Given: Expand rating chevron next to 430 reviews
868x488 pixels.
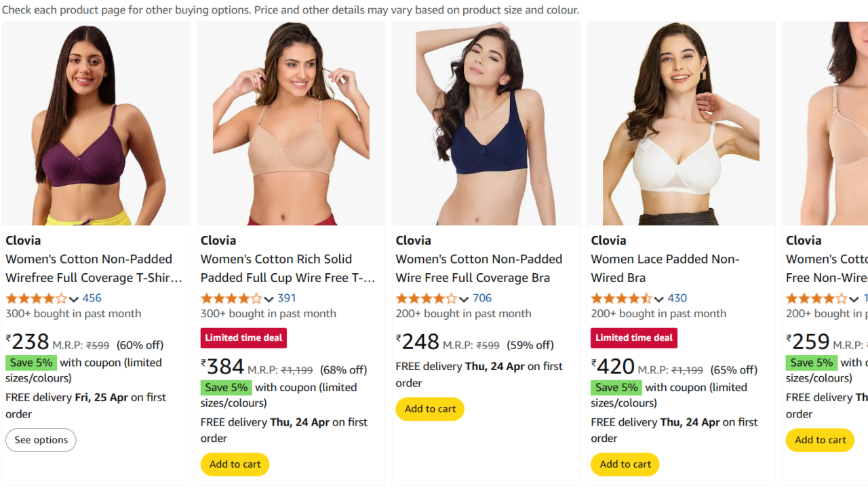Looking at the screenshot, I should coord(659,299).
